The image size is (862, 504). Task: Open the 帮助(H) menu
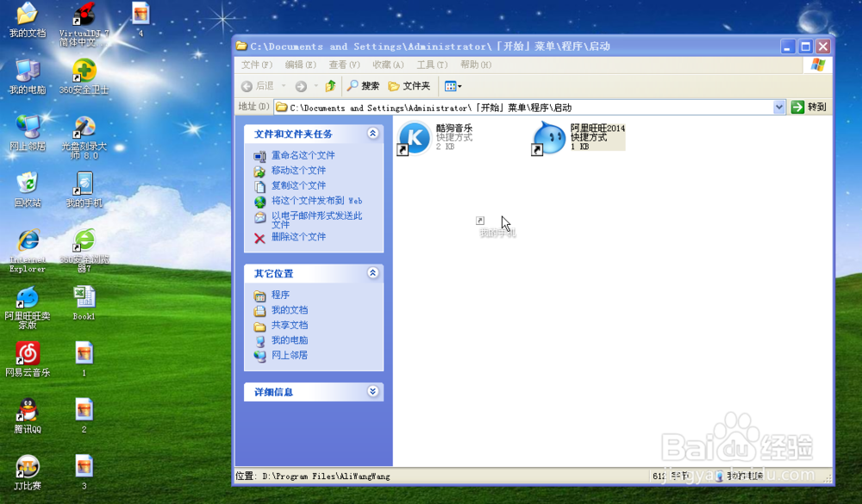coord(476,65)
